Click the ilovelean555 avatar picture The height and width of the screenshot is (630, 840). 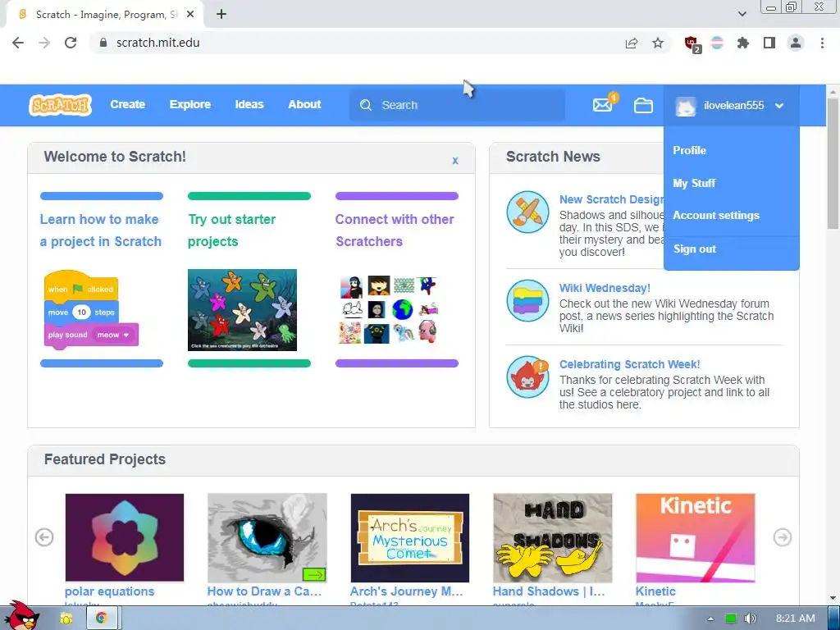pyautogui.click(x=685, y=106)
